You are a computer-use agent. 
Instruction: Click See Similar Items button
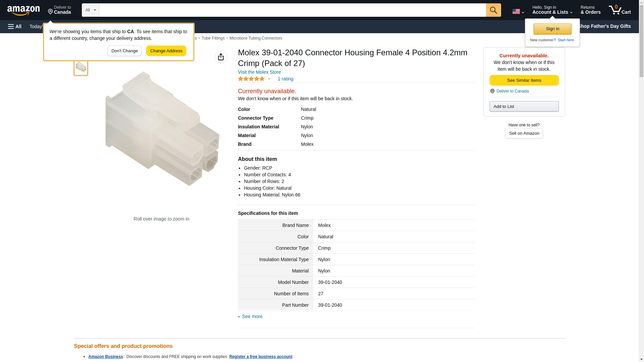524,80
